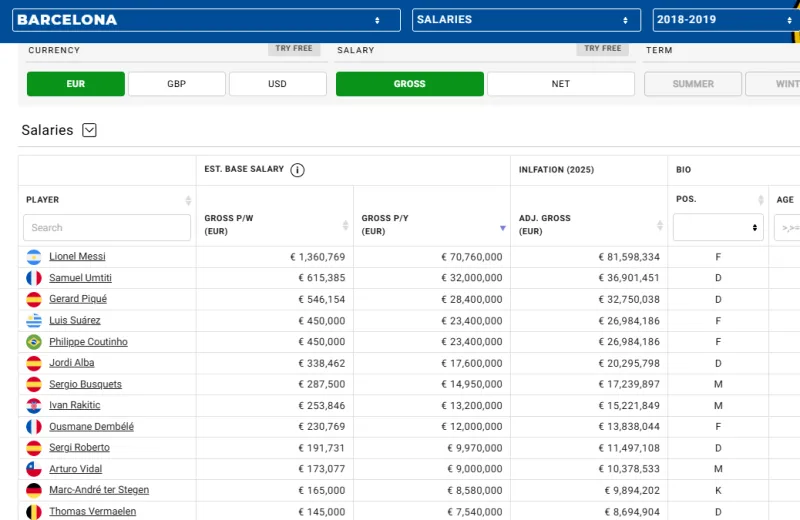Click Uruguay flag beside Luis Suárez
Image resolution: width=800 pixels, height=520 pixels.
[34, 320]
